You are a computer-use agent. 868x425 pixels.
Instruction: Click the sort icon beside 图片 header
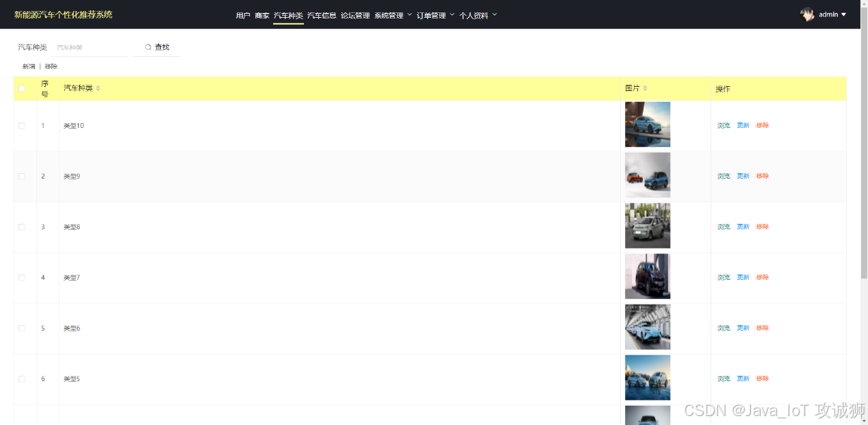coord(645,88)
